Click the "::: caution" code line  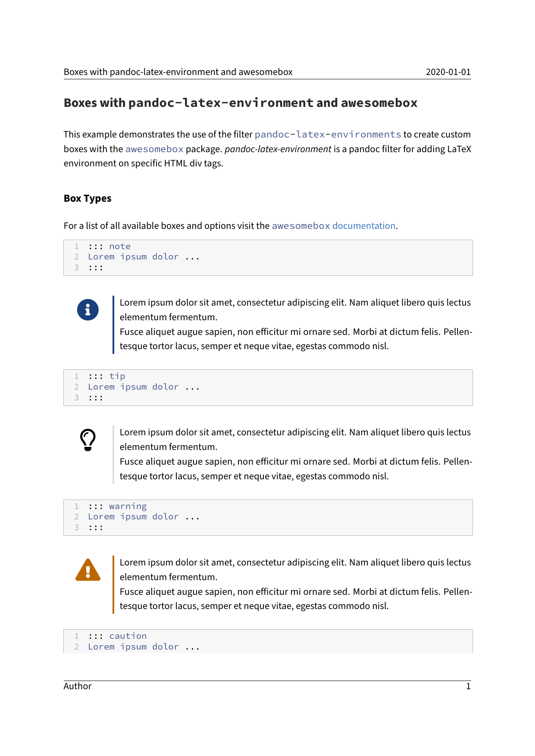[x=117, y=636]
